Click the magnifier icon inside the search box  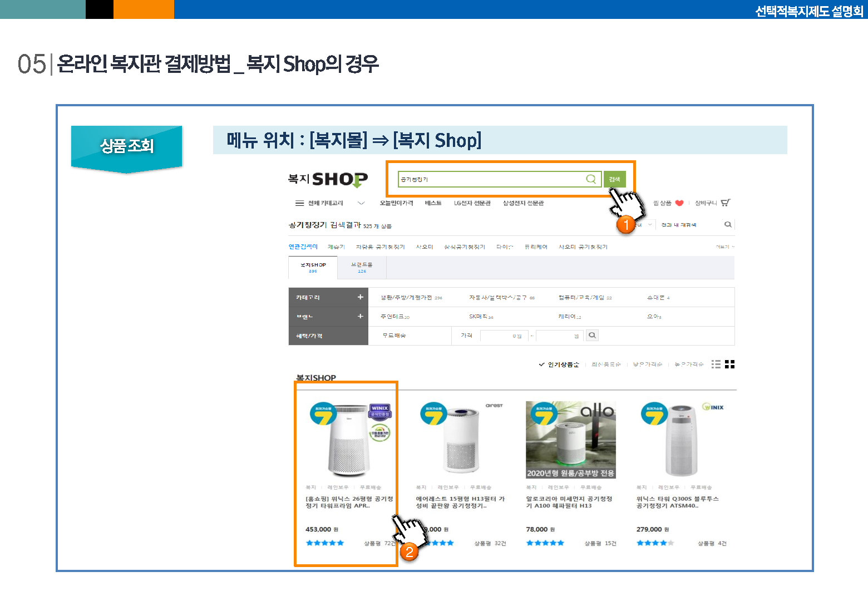591,179
